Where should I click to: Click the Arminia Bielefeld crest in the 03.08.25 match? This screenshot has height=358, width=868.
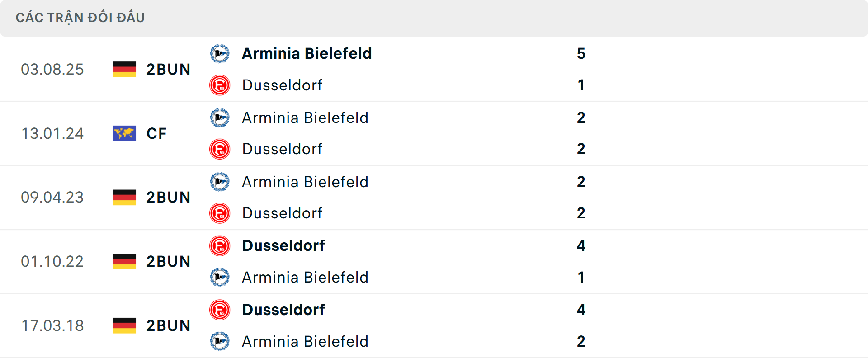click(x=220, y=53)
